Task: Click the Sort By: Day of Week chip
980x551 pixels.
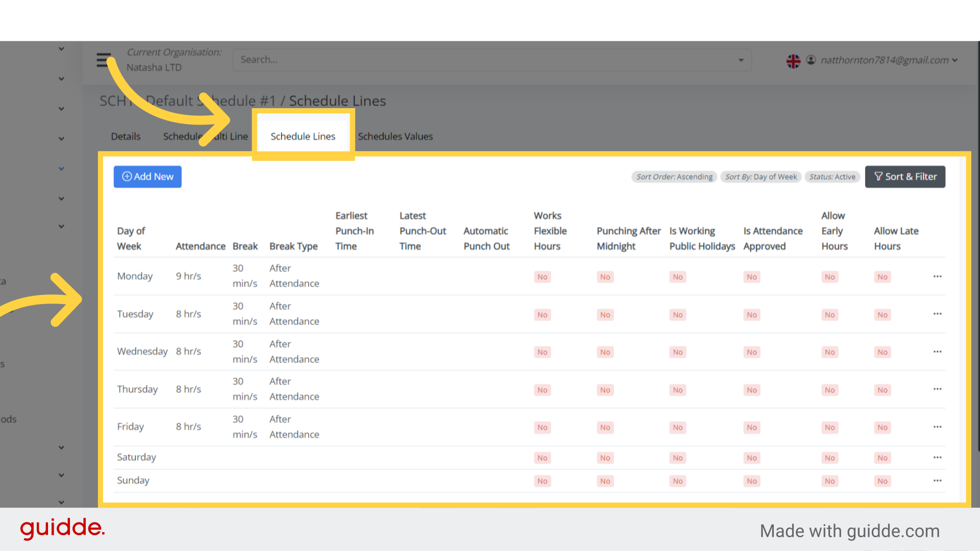Action: pos(761,177)
